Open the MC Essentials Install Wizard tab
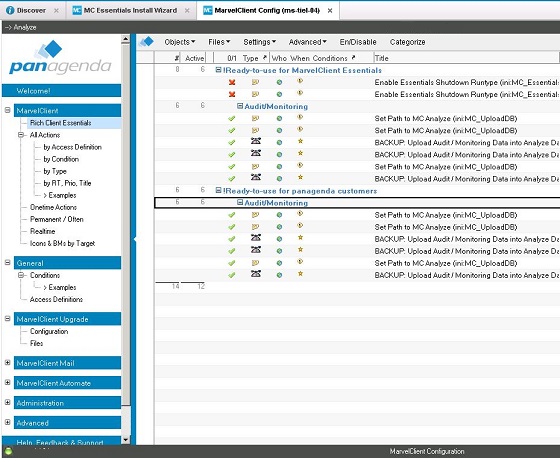Image resolution: width=560 pixels, height=458 pixels. [130, 10]
